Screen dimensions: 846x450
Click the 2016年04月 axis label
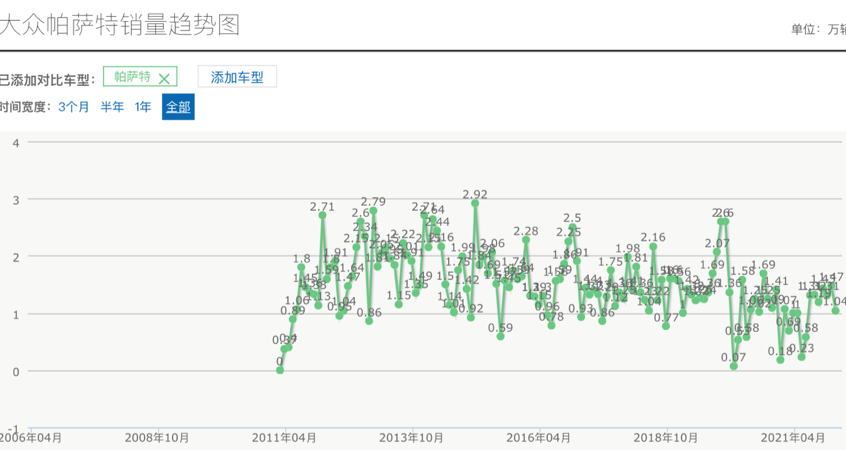point(538,438)
